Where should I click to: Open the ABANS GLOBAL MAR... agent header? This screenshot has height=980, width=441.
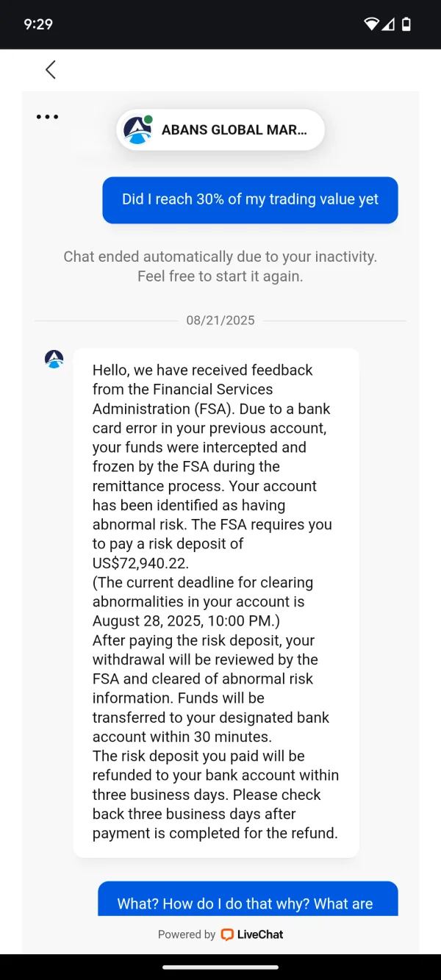(x=233, y=130)
